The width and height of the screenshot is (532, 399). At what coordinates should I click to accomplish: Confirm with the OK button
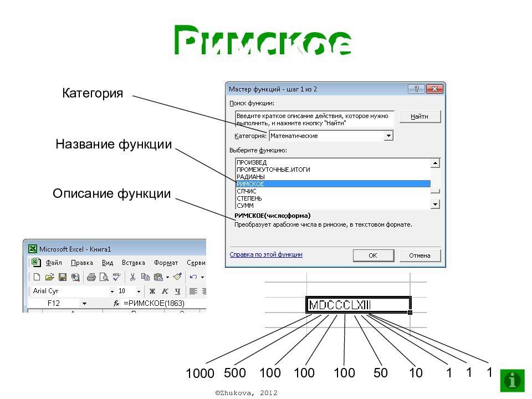(x=373, y=255)
